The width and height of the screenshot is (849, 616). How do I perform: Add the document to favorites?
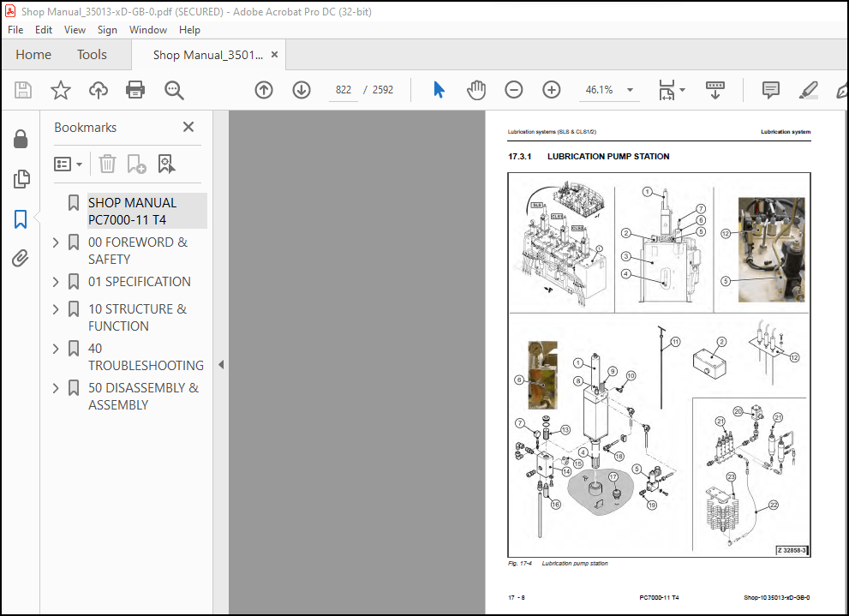(60, 89)
